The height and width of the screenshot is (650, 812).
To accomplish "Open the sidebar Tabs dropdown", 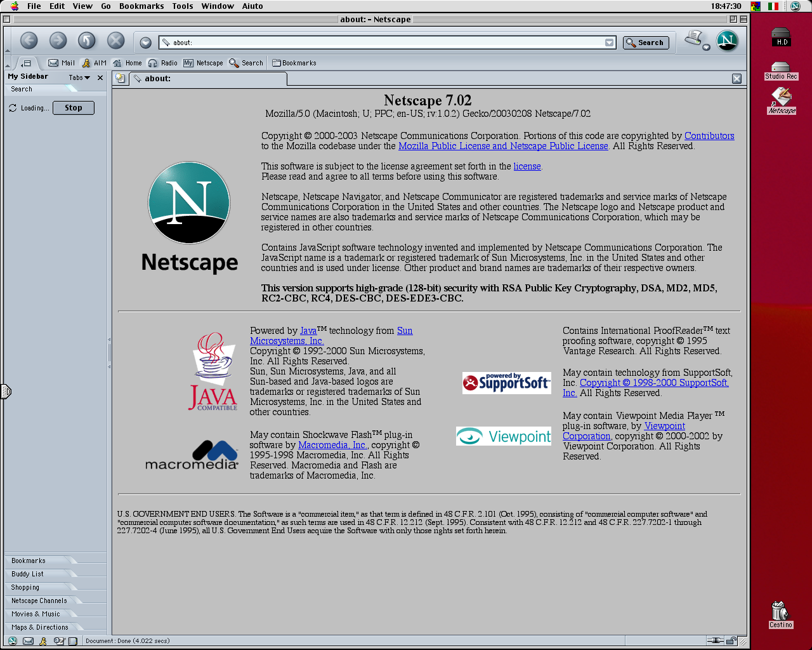I will [80, 77].
